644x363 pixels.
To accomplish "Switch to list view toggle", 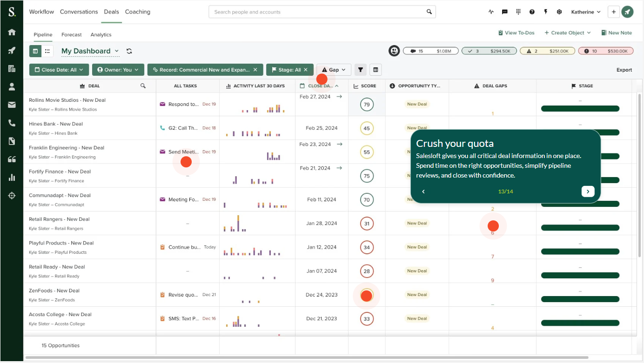I will [47, 51].
